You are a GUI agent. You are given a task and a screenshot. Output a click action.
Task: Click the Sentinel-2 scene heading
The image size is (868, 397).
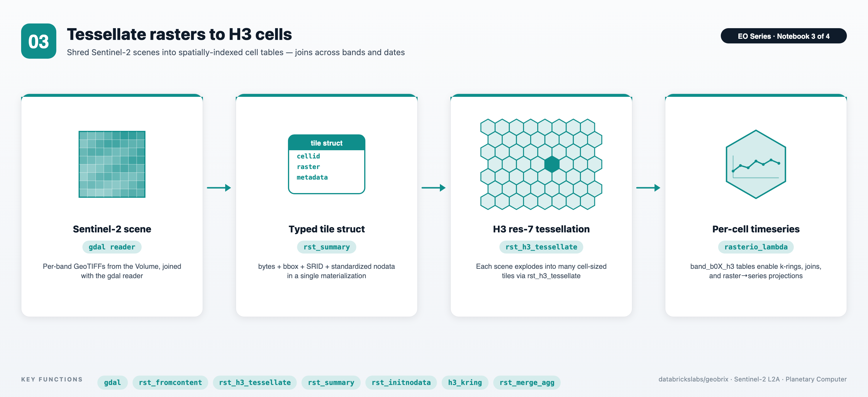[112, 229]
